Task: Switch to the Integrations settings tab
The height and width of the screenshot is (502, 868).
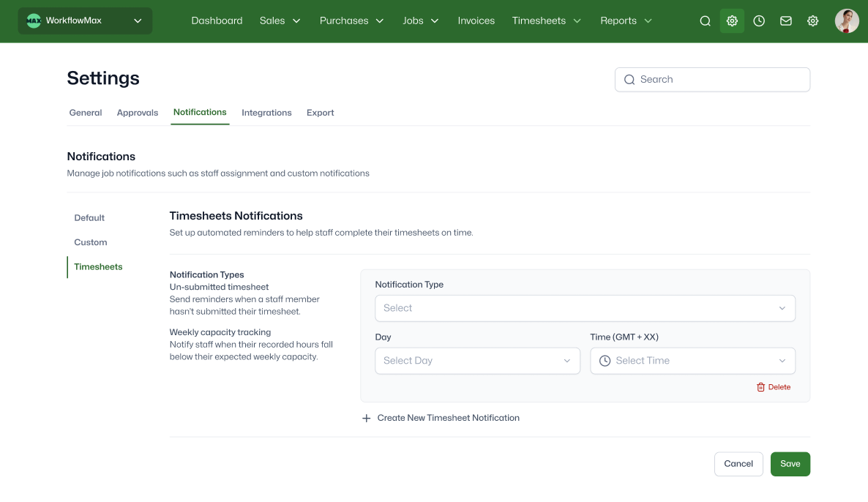Action: [266, 113]
